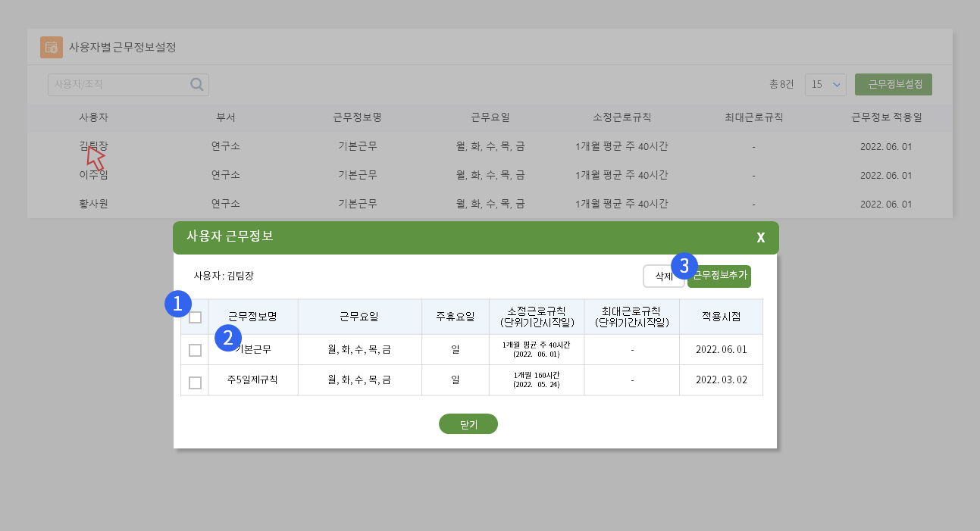Close the 사용자 근무정보 dialog with X
Viewport: 980px width, 531px height.
click(761, 238)
